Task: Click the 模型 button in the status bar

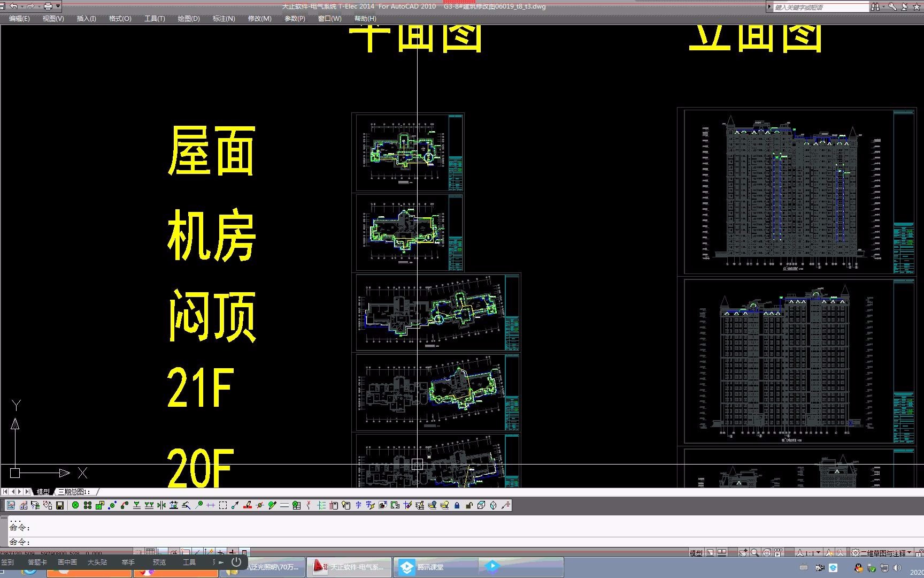Action: 696,552
